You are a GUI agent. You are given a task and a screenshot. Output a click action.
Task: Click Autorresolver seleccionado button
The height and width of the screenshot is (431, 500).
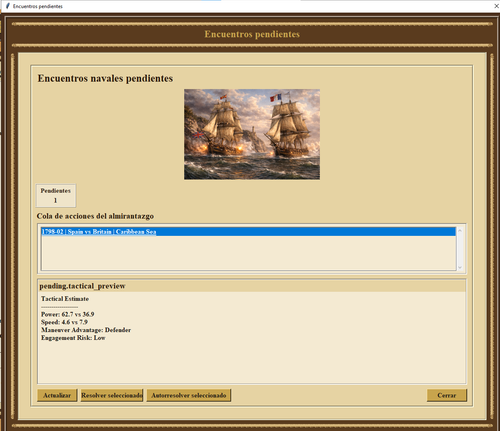pos(189,395)
